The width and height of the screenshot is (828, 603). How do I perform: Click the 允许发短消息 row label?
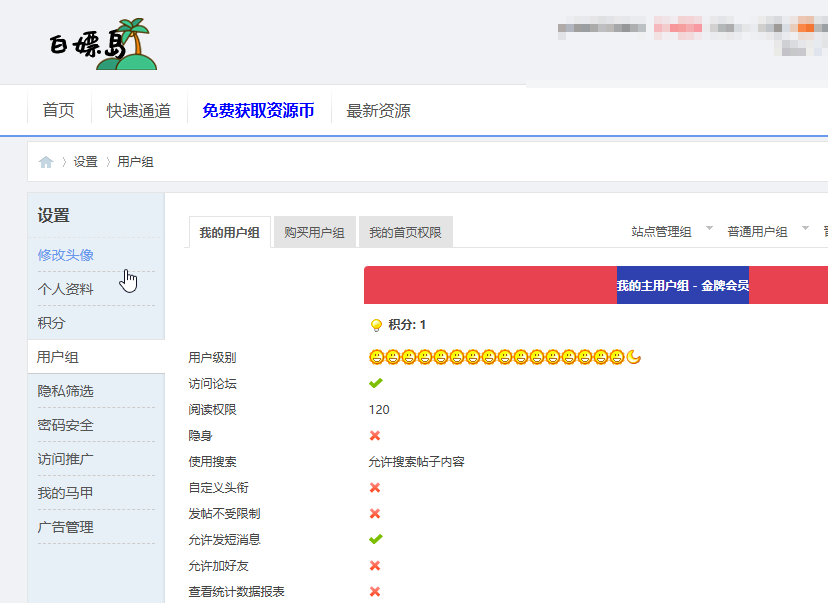coord(224,540)
